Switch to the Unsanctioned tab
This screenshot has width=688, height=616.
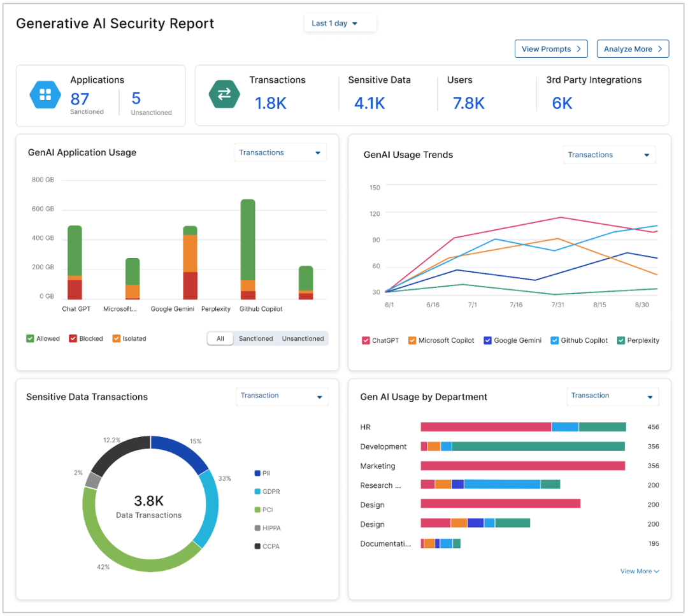click(303, 338)
